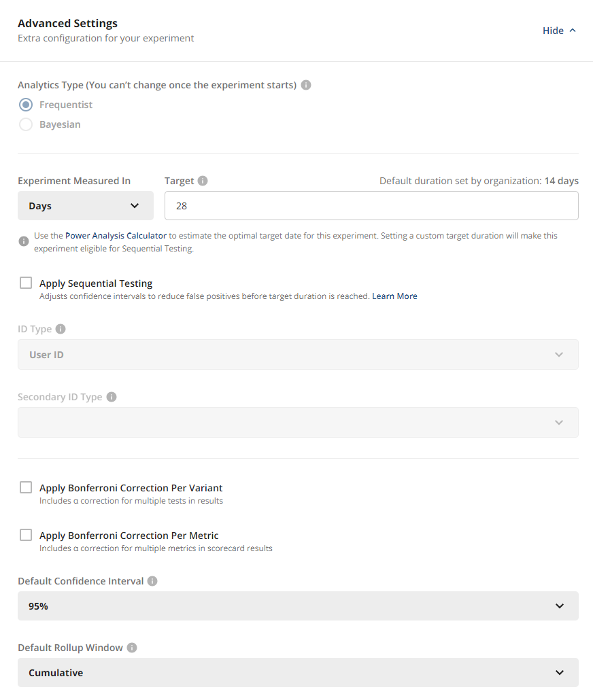Check Apply Bonferroni Correction Per Variant

25,487
